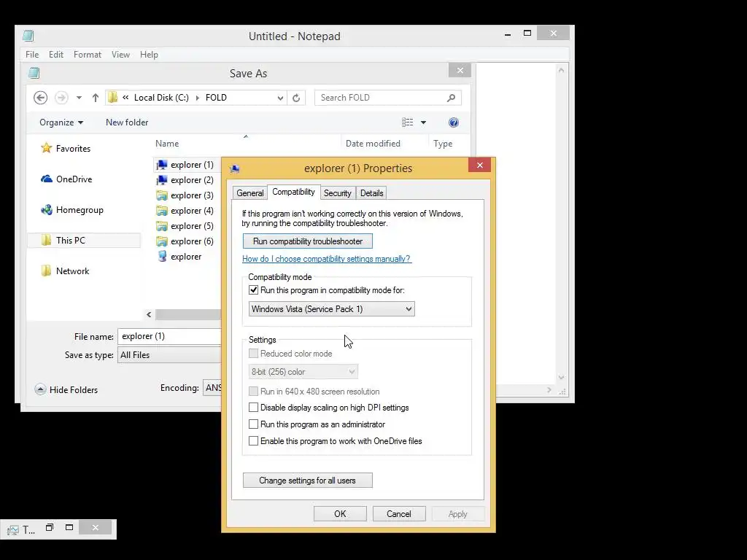747x560 pixels.
Task: Click the Network icon in navigation pane
Action: [x=46, y=271]
